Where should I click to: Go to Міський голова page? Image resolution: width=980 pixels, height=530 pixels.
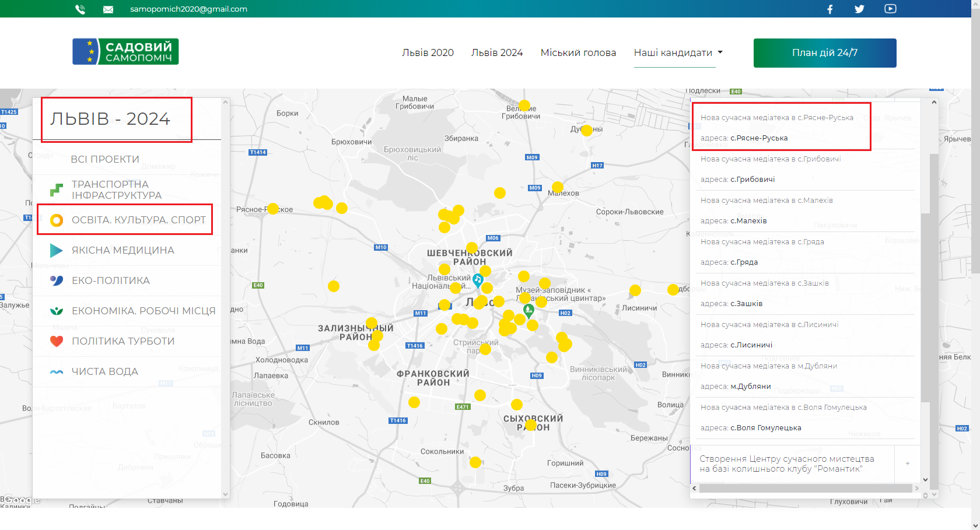tap(578, 52)
